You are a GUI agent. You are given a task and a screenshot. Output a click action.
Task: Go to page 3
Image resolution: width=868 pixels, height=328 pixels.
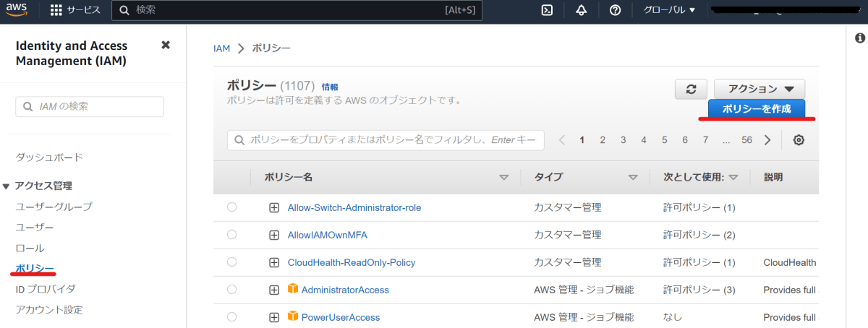click(623, 140)
